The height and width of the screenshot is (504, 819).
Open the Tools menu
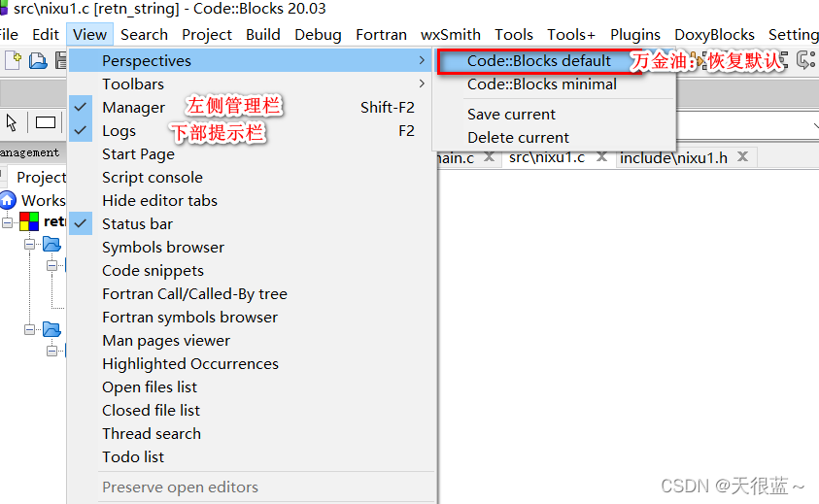514,34
